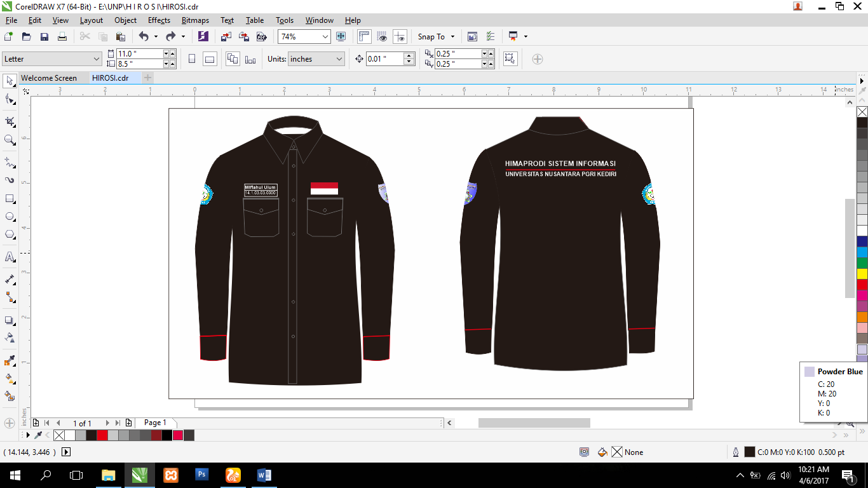Select the Rectangle tool
868x488 pixels.
[x=9, y=200]
